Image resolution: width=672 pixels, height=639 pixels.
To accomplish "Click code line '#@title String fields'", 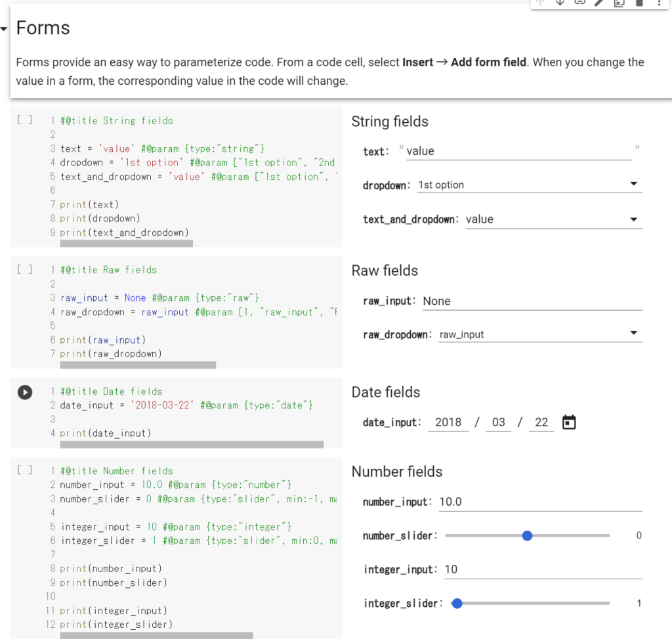I will [117, 121].
